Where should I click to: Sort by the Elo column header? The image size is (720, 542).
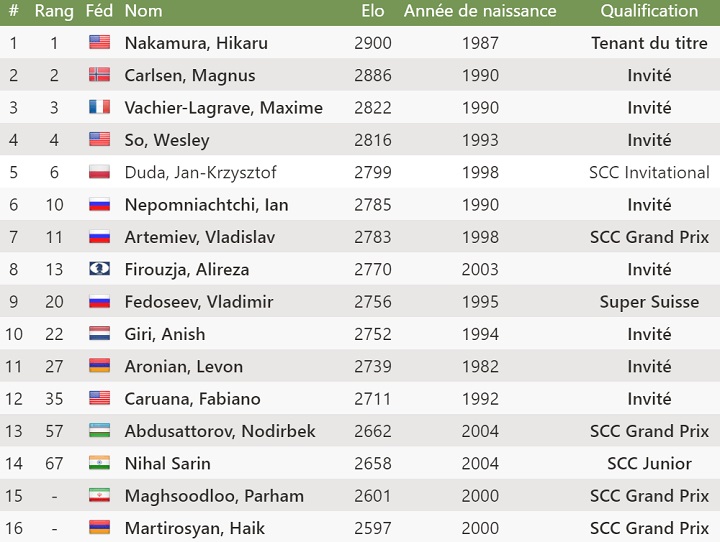pos(372,11)
